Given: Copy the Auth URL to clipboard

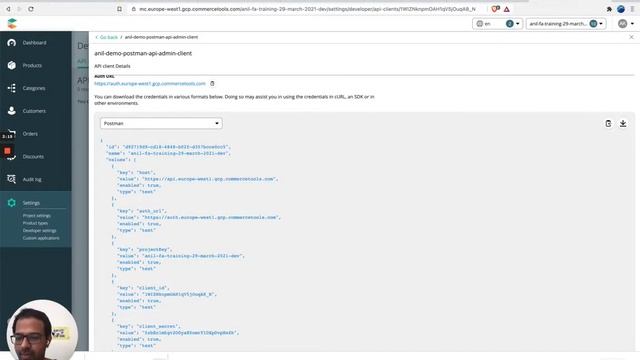Looking at the screenshot, I should (x=212, y=84).
